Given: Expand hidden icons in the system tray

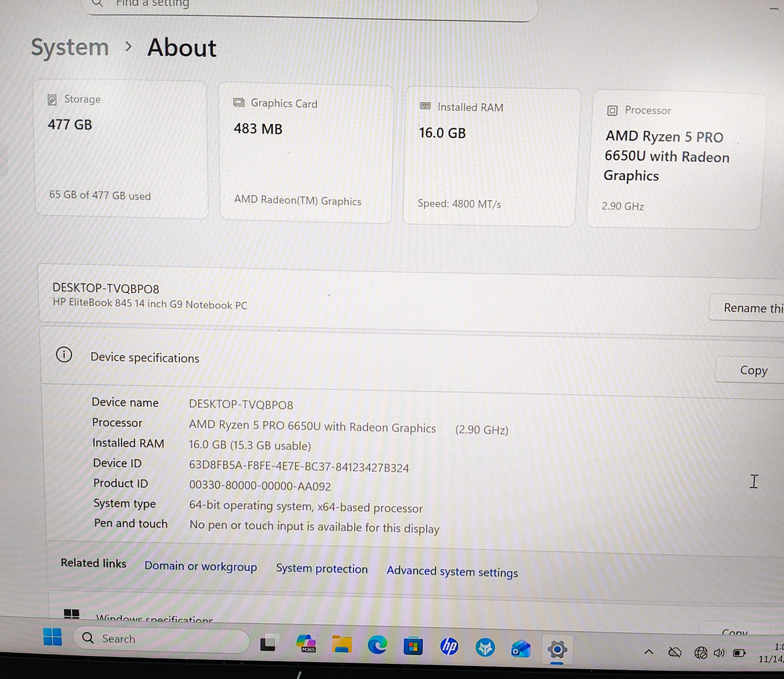Looking at the screenshot, I should point(649,652).
